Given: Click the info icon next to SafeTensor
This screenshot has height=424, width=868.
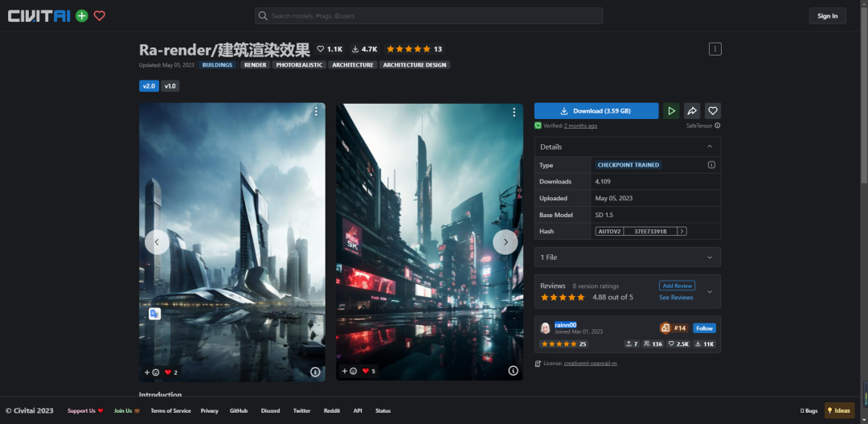Looking at the screenshot, I should click(718, 126).
